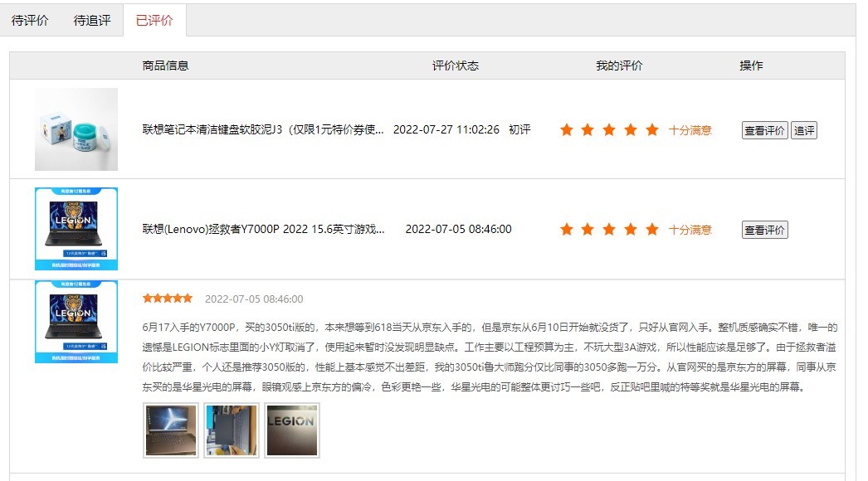868x481 pixels.
Task: Click 查看评价 for the keyboard cleaning gel
Action: point(764,130)
